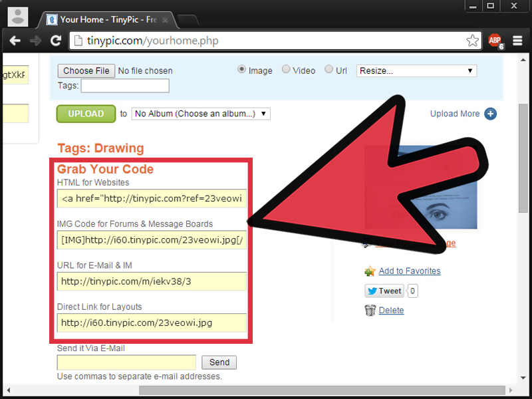532x399 pixels.
Task: Maximize the browser window
Action: [x=490, y=5]
